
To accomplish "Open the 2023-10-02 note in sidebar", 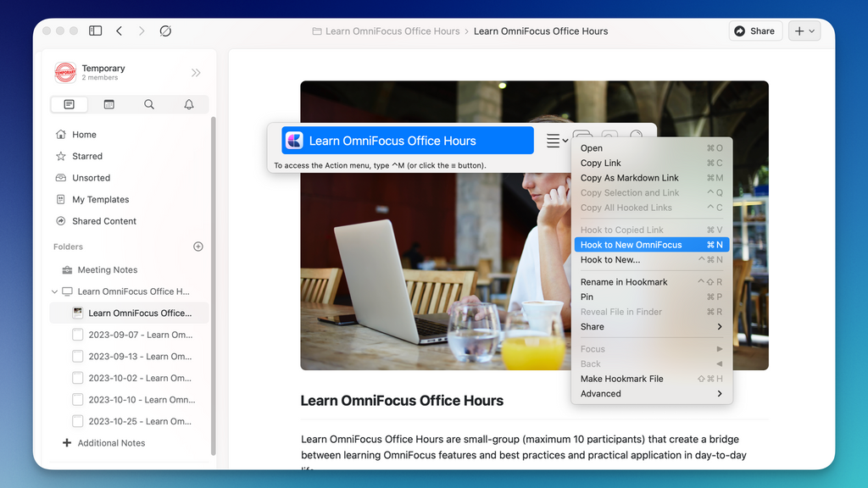I will tap(133, 377).
